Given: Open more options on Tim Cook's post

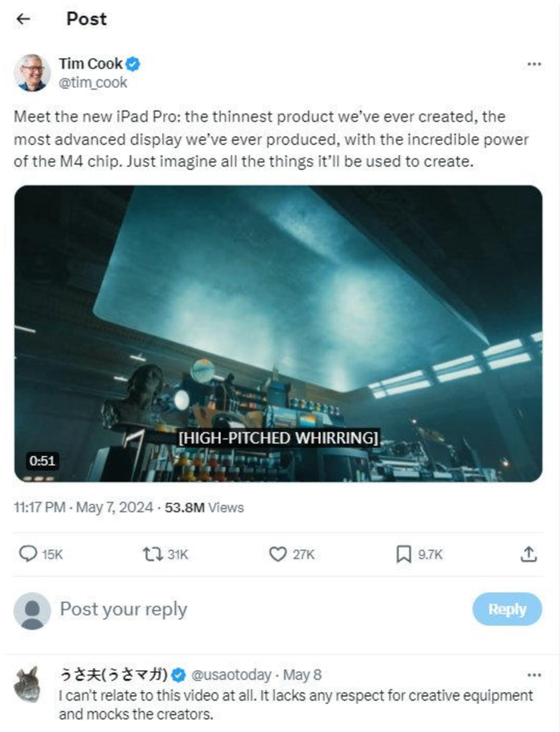Looking at the screenshot, I should pos(534,64).
